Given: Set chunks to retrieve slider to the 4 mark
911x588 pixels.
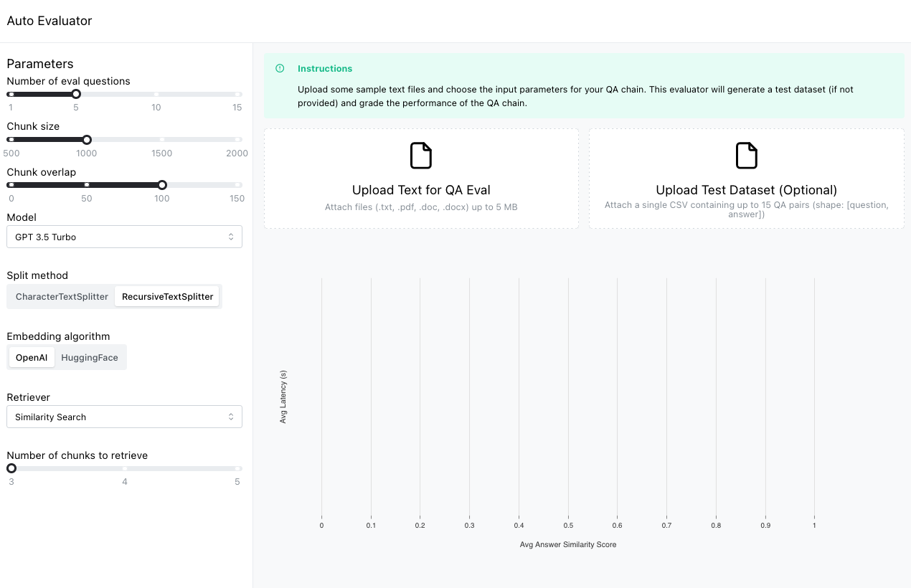Looking at the screenshot, I should pos(125,468).
